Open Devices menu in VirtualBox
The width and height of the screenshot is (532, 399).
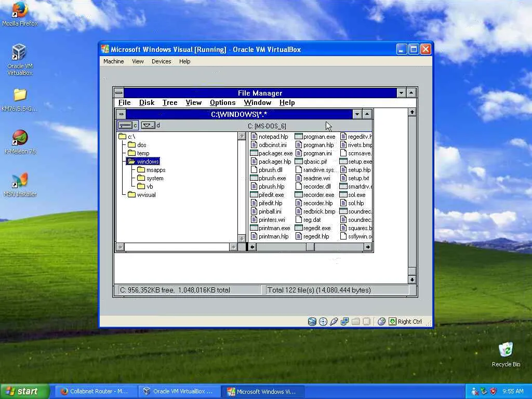[162, 61]
